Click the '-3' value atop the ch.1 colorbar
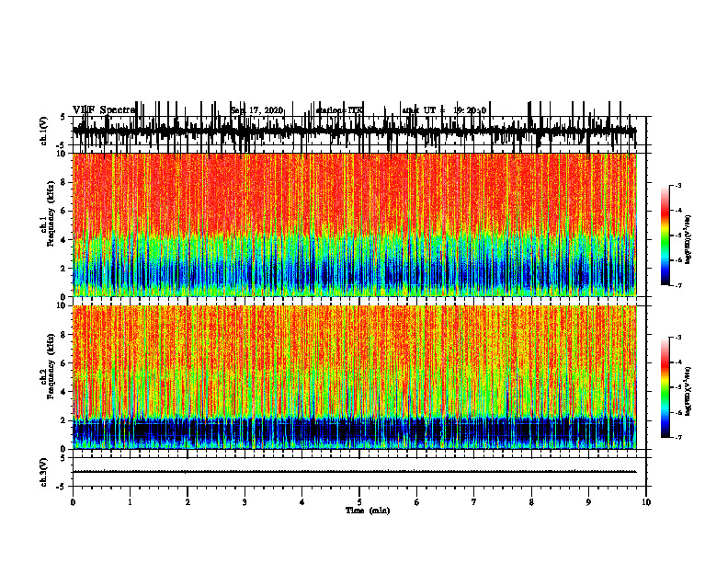 point(677,185)
